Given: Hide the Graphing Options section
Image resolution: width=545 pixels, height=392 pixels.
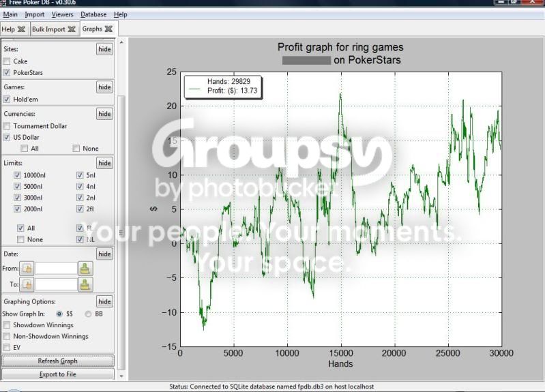Looking at the screenshot, I should pyautogui.click(x=104, y=301).
